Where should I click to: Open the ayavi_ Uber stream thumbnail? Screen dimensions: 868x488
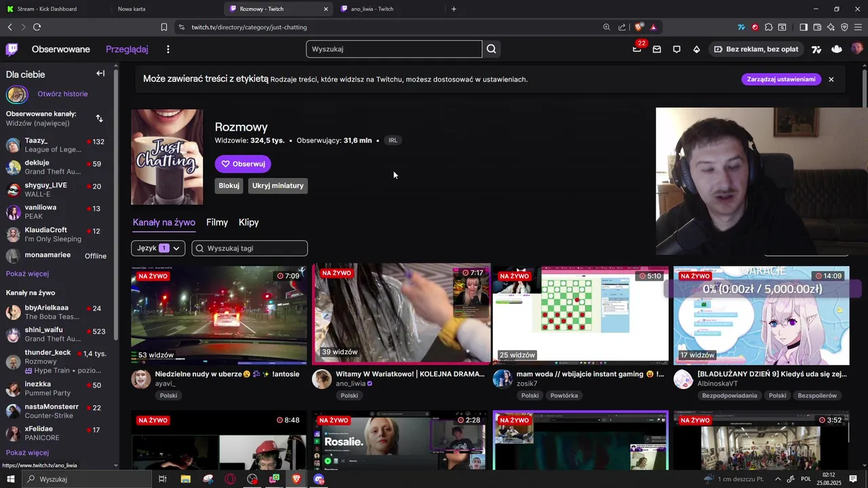pos(219,315)
